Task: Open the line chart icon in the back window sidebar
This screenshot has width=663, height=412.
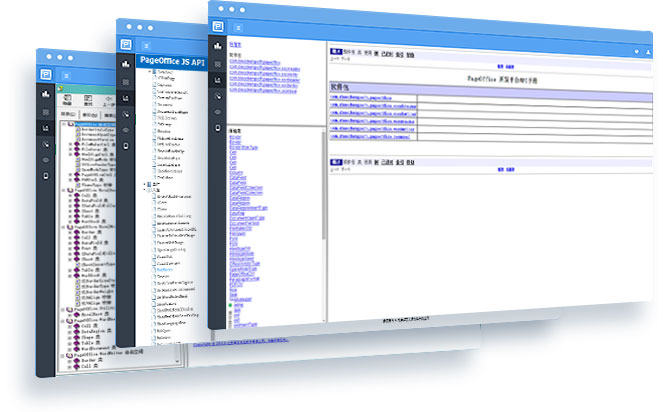Action: (46, 128)
